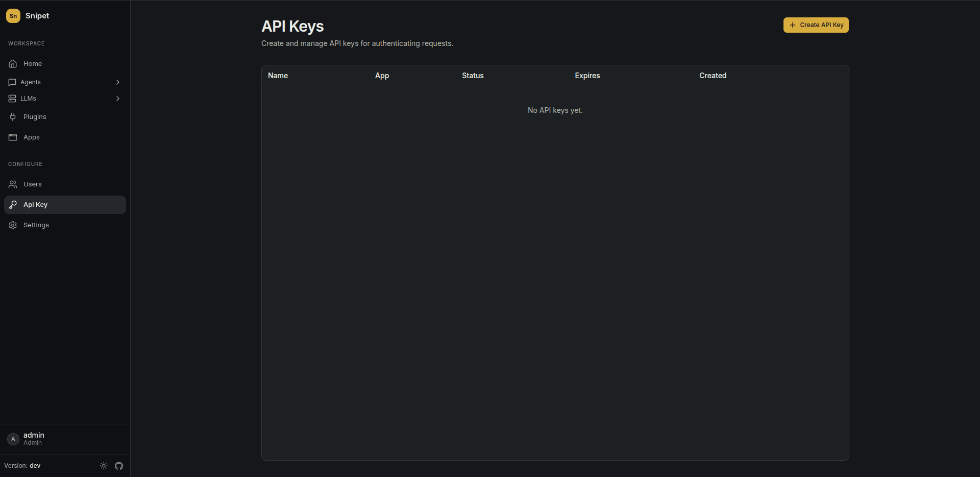Click the LLMs server stack icon
This screenshot has width=980, height=477.
tap(12, 99)
